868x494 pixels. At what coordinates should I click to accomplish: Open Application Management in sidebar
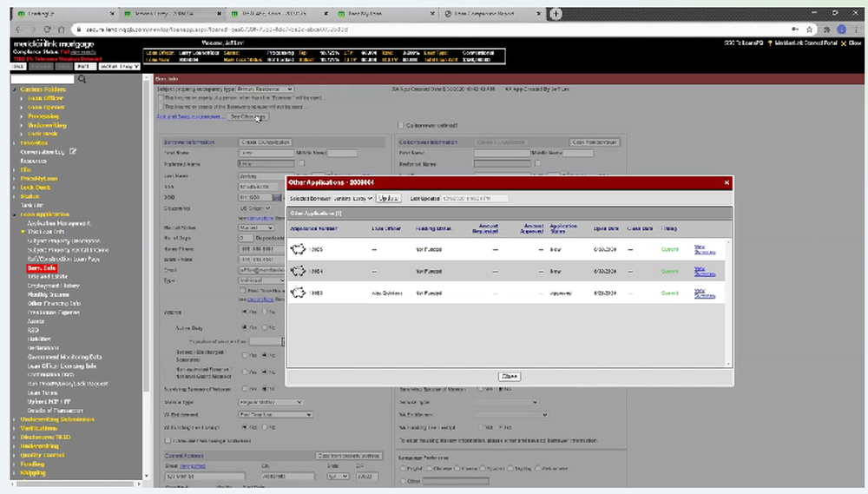(x=59, y=223)
